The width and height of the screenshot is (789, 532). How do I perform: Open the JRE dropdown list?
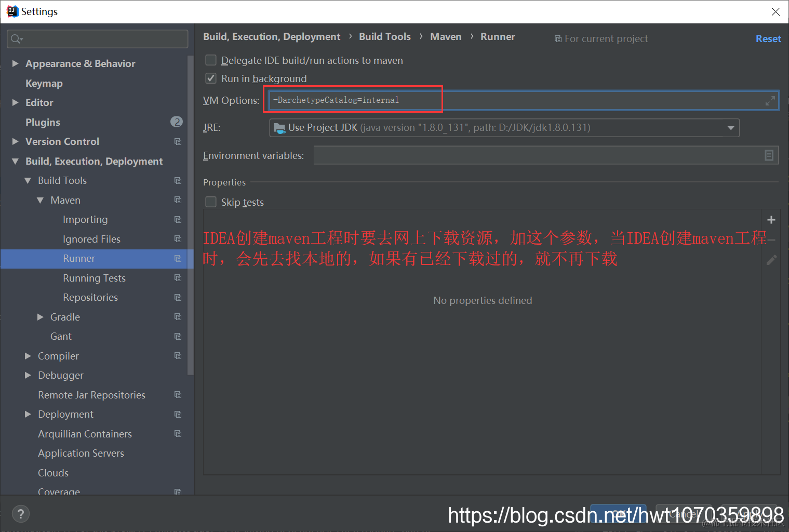pos(731,128)
